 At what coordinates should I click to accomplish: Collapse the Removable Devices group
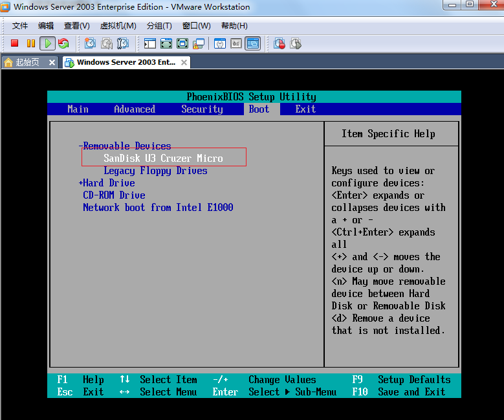125,146
